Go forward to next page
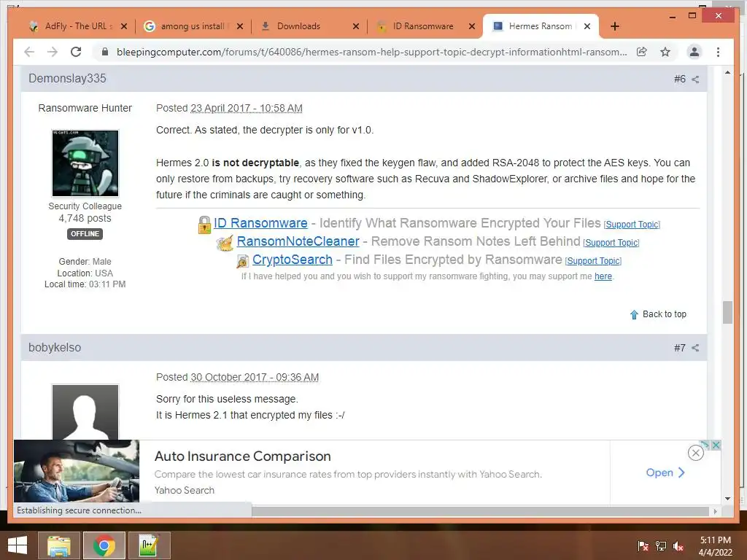Viewport: 747px width, 560px height. [53, 52]
